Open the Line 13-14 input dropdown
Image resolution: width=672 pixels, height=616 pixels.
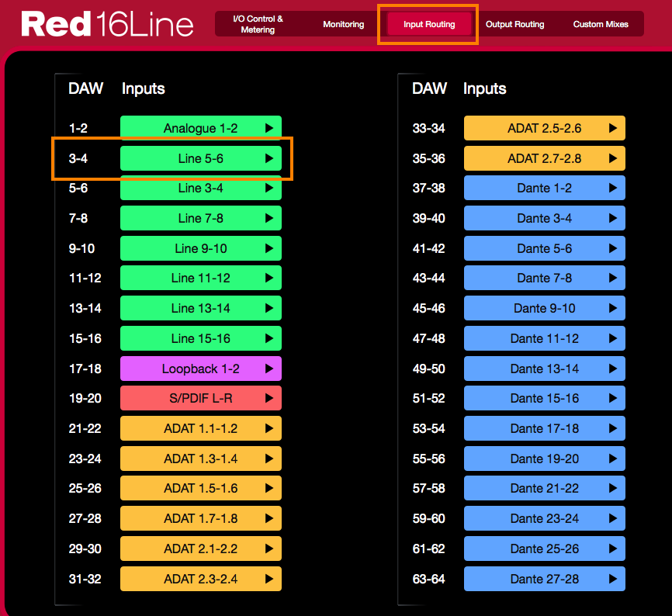[x=200, y=308]
